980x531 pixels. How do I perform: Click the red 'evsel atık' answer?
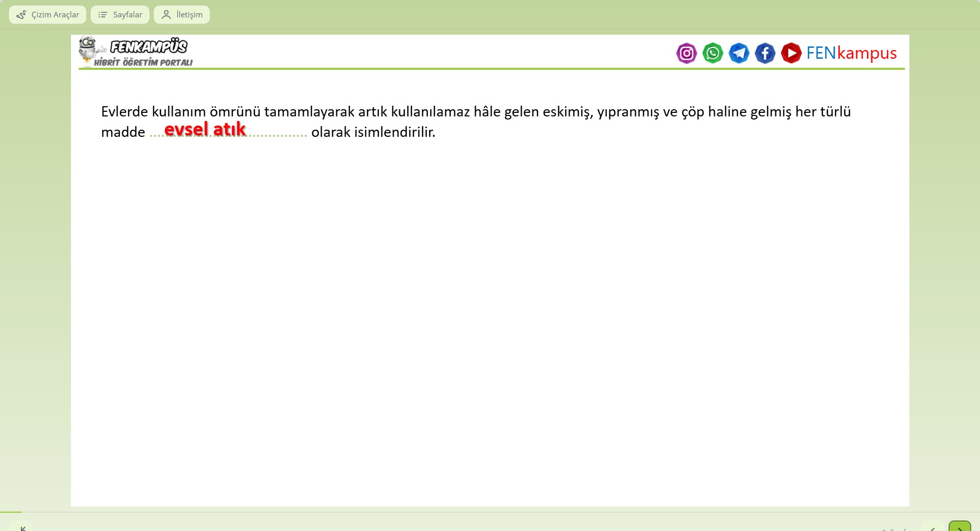point(205,130)
